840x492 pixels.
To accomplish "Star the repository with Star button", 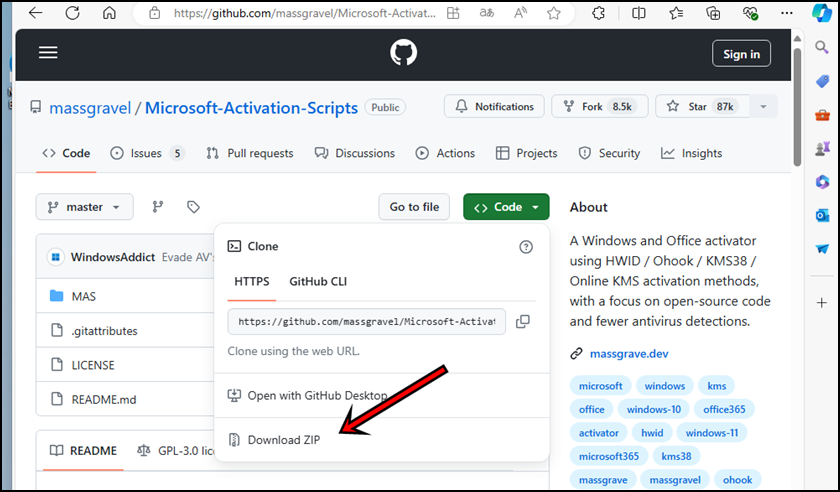I will (702, 106).
